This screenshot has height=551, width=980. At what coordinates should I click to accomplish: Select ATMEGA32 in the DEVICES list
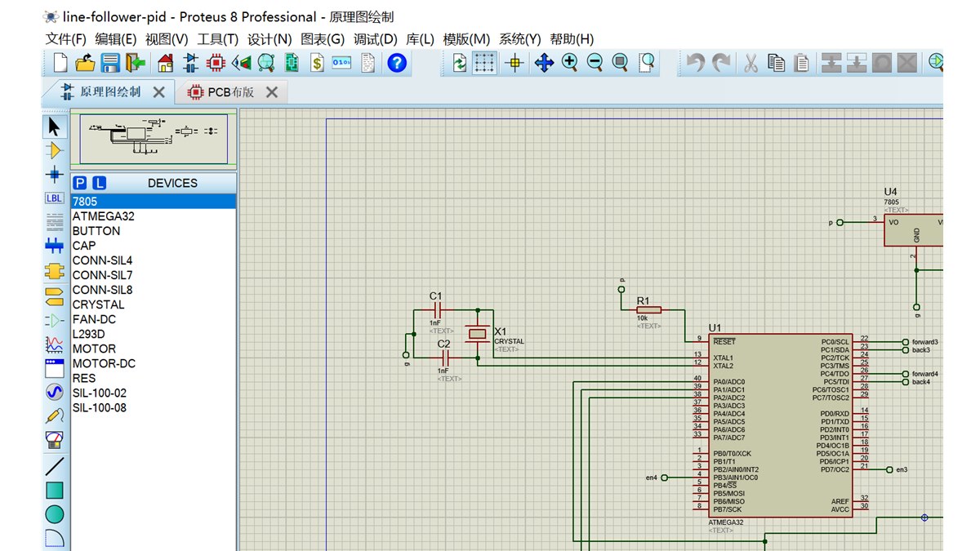[x=154, y=216]
